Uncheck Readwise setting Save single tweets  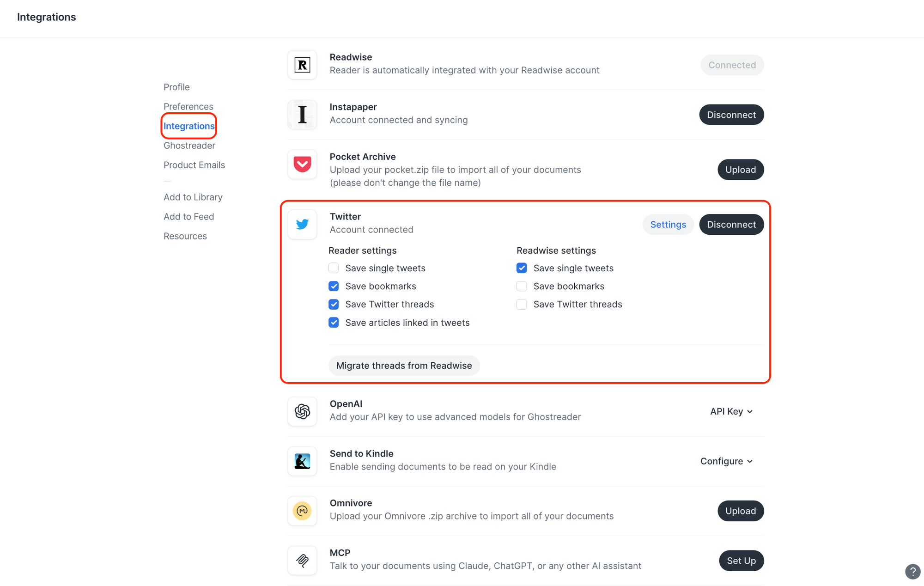tap(522, 268)
